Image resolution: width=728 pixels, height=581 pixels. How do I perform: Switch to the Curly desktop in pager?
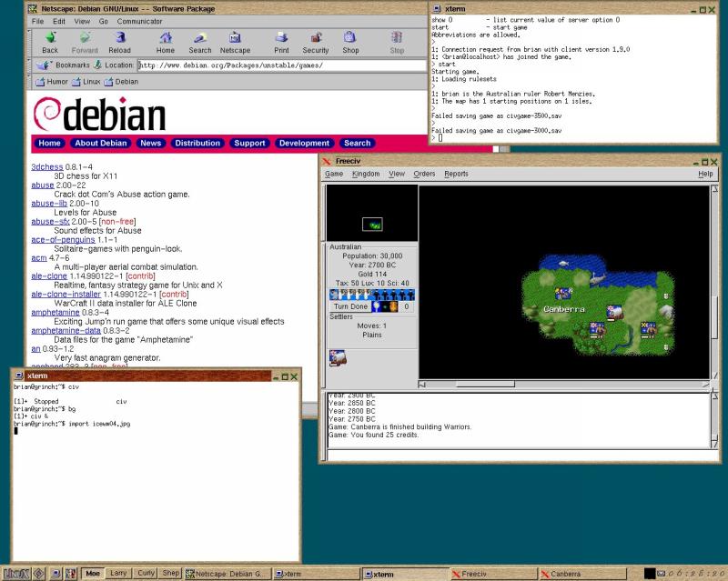coord(144,574)
